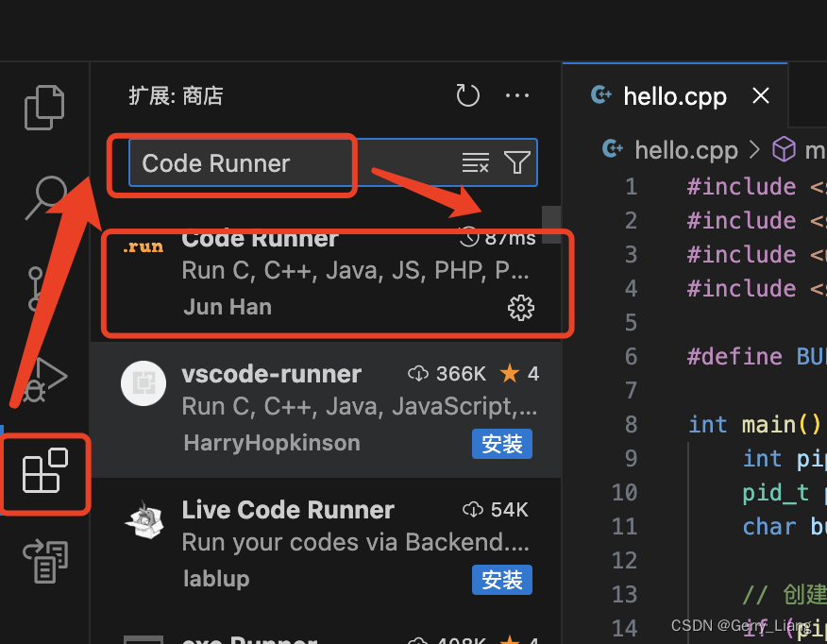Click the Live Code Runner 54K downloads
This screenshot has width=827, height=644.
coord(496,510)
